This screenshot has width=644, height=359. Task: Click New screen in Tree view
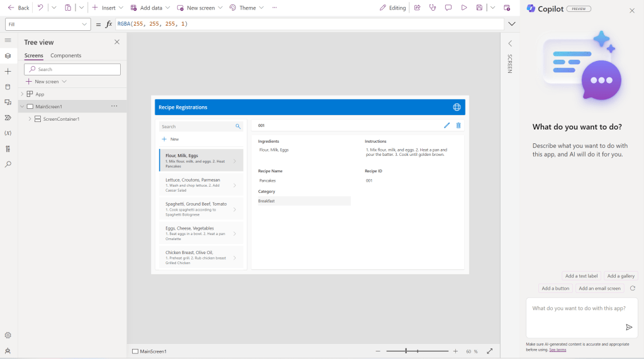click(x=46, y=82)
